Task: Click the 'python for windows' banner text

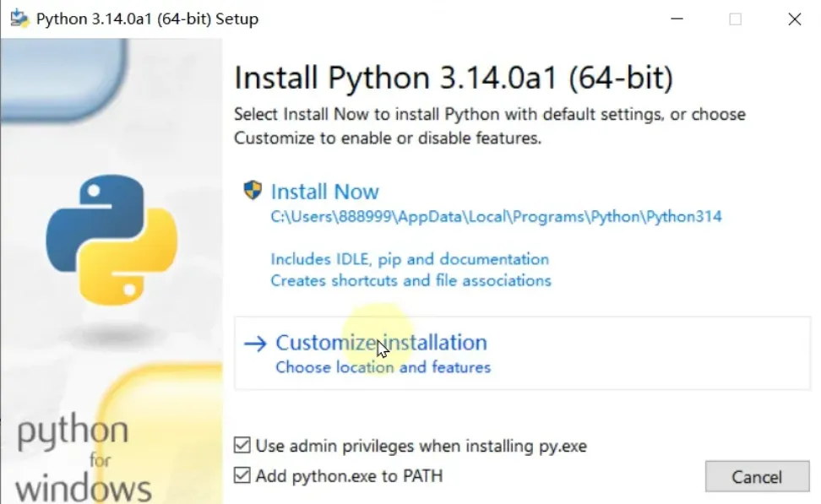Action: point(84,460)
